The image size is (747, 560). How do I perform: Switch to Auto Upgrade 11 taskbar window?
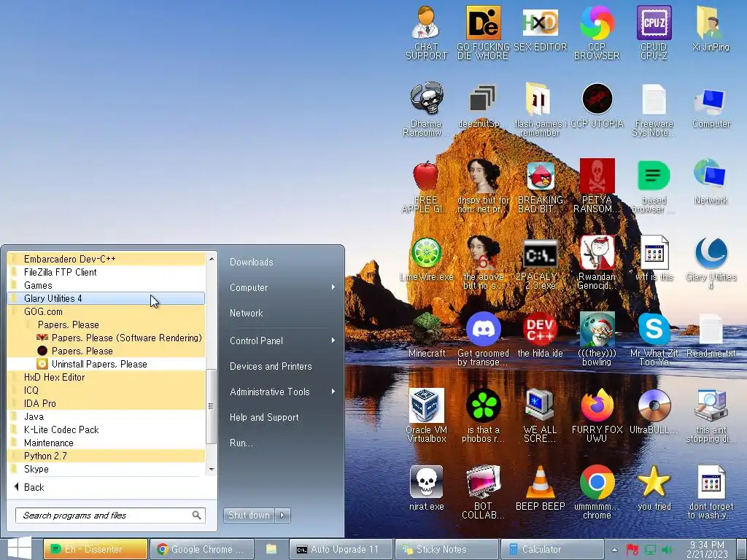(341, 549)
